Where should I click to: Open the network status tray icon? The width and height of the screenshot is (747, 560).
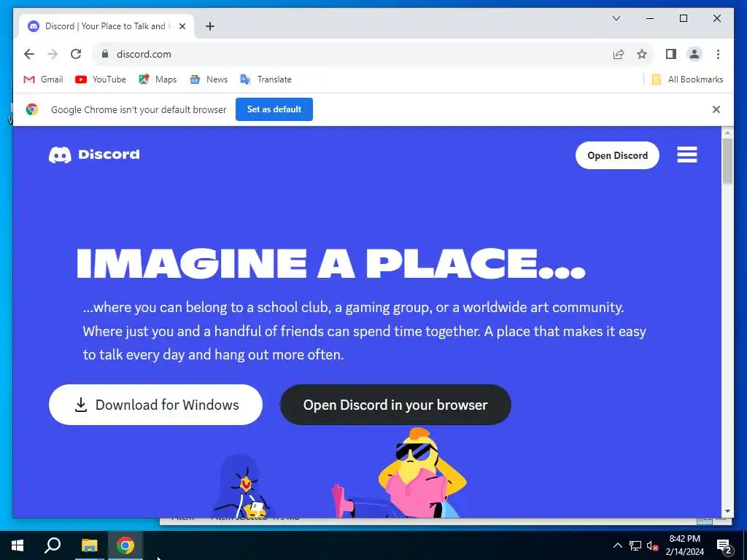coord(635,545)
